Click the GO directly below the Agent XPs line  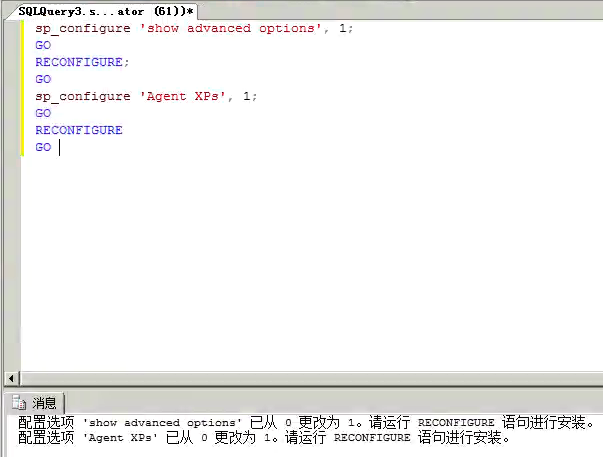[43, 113]
